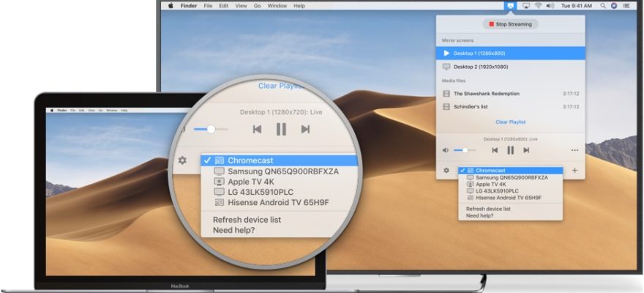The image size is (644, 293).
Task: Click the 3:17:12 duration of Schindler's list
Action: point(571,107)
